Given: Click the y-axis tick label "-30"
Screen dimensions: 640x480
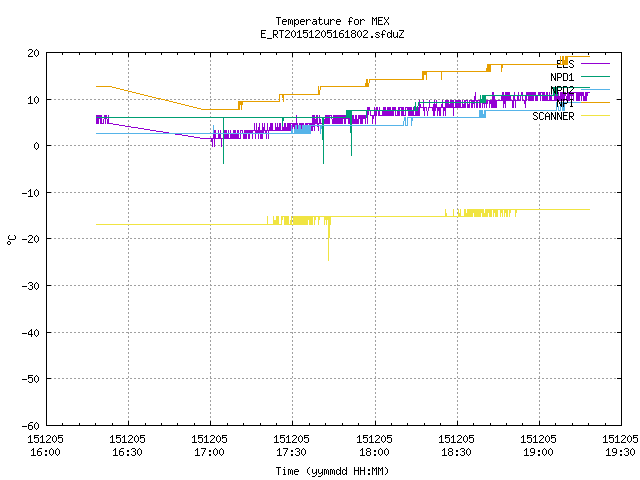Looking at the screenshot, I should [x=31, y=286].
